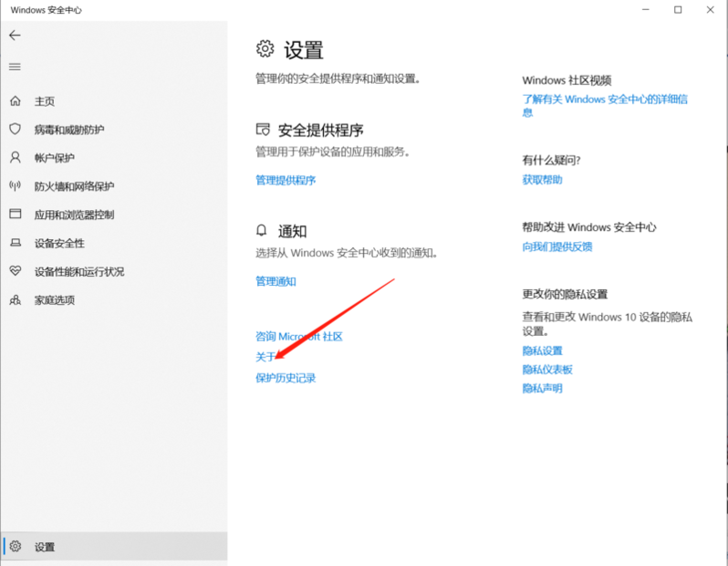
Task: Click the 安全提供程序 heading text
Action: pyautogui.click(x=320, y=131)
